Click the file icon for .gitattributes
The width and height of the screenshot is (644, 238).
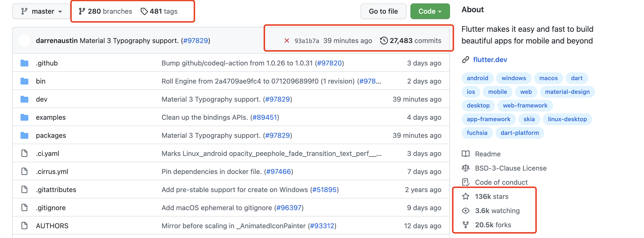click(x=24, y=190)
